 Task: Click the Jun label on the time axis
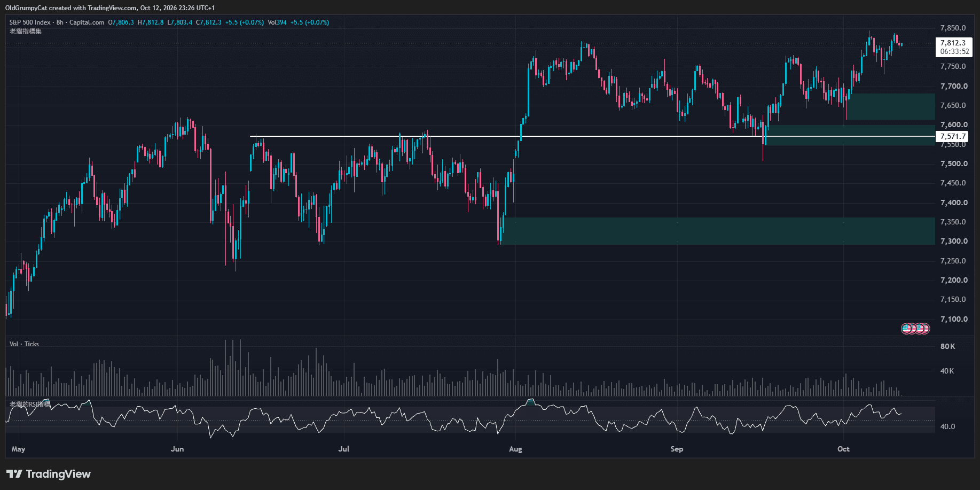tap(177, 449)
